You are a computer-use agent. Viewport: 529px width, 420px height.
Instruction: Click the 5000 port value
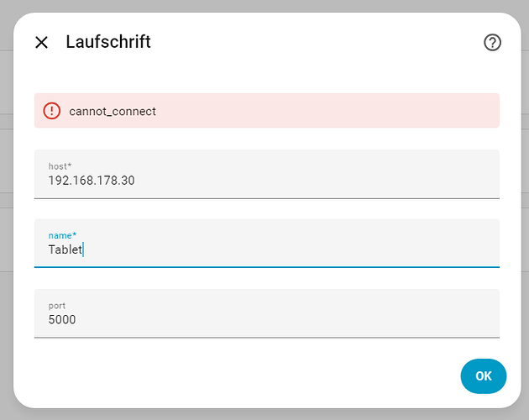click(62, 320)
